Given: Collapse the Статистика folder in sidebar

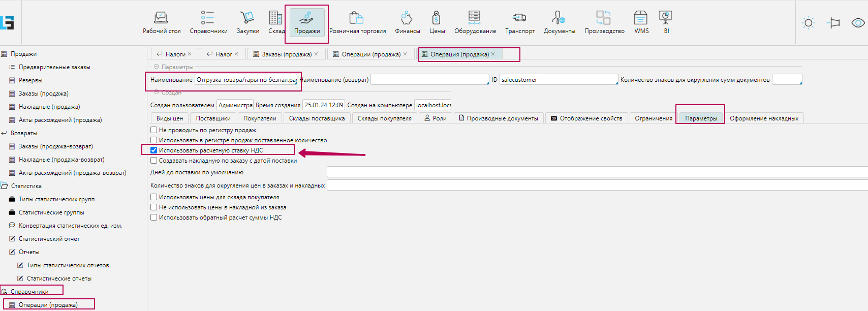Looking at the screenshot, I should tap(4, 186).
